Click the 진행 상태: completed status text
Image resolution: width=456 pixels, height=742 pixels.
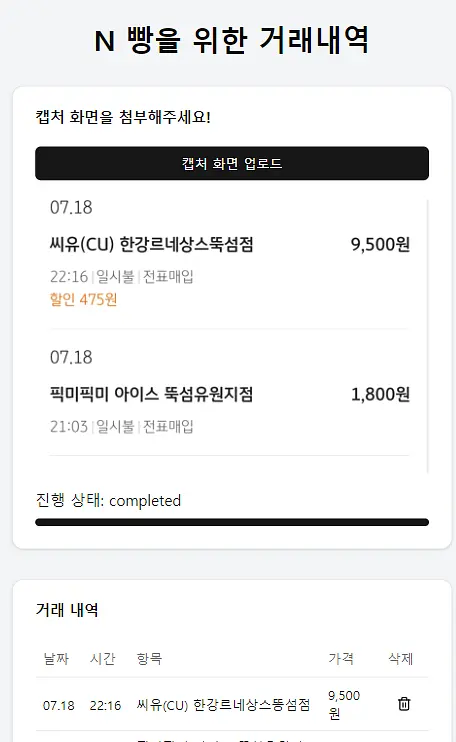[x=108, y=500]
